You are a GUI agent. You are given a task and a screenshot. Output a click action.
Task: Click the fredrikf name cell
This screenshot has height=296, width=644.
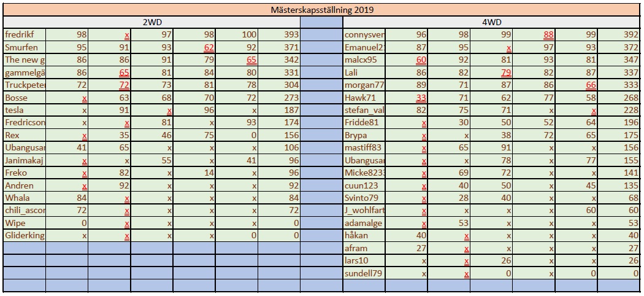tap(25, 35)
